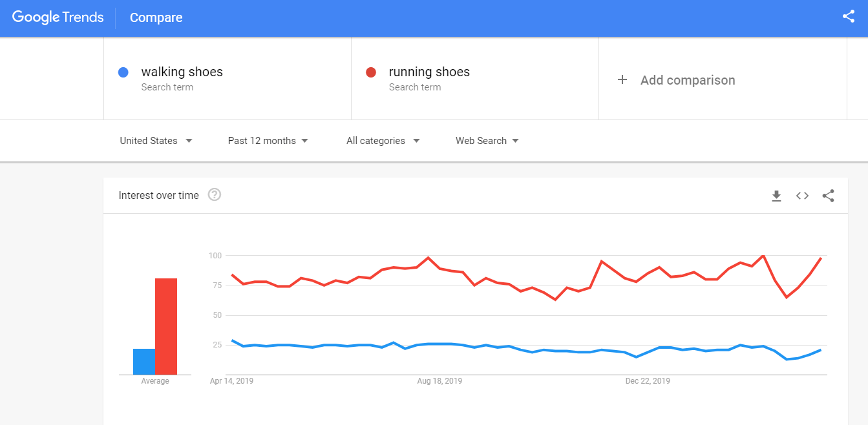Click the help icon next to Interest over time

coord(214,194)
